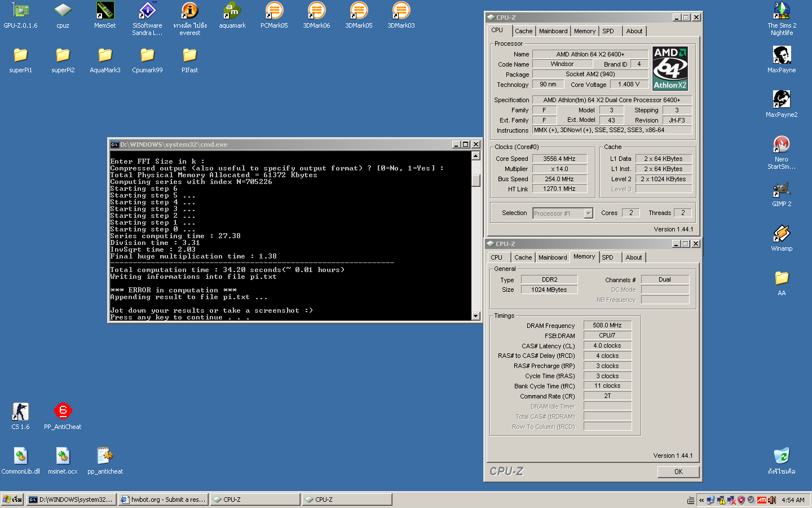The width and height of the screenshot is (812, 508).
Task: Click the Core Speed 3556.4 MHz field
Action: (559, 159)
